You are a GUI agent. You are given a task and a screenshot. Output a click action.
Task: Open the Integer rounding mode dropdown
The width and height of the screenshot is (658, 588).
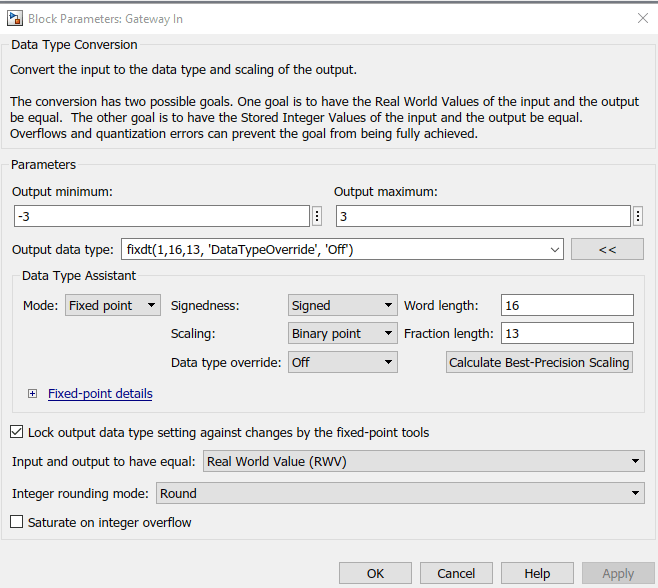(x=401, y=493)
